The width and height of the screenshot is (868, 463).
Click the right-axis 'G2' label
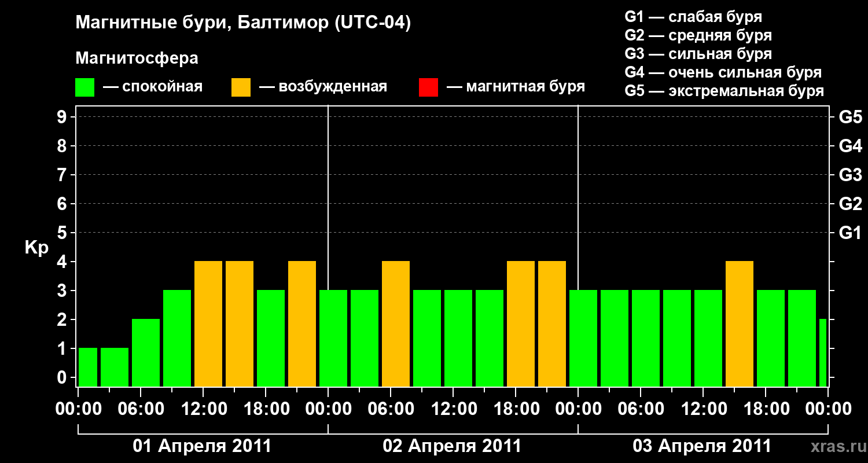pyautogui.click(x=851, y=204)
